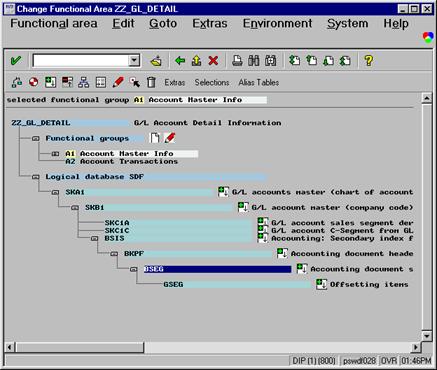Click the add-fields icon for the SKA1 table
Screen dimensions: 437x370
coord(223,192)
